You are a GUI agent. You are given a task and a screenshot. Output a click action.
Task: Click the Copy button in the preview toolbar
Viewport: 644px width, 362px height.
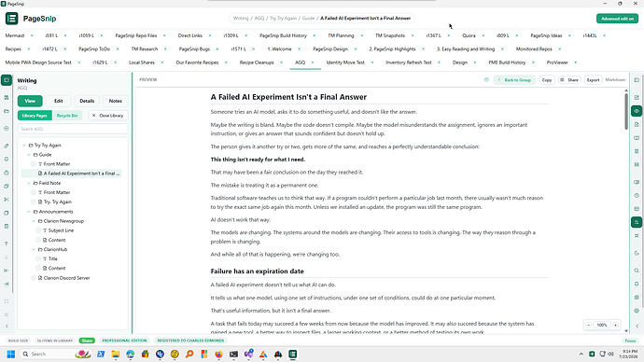[x=547, y=80]
